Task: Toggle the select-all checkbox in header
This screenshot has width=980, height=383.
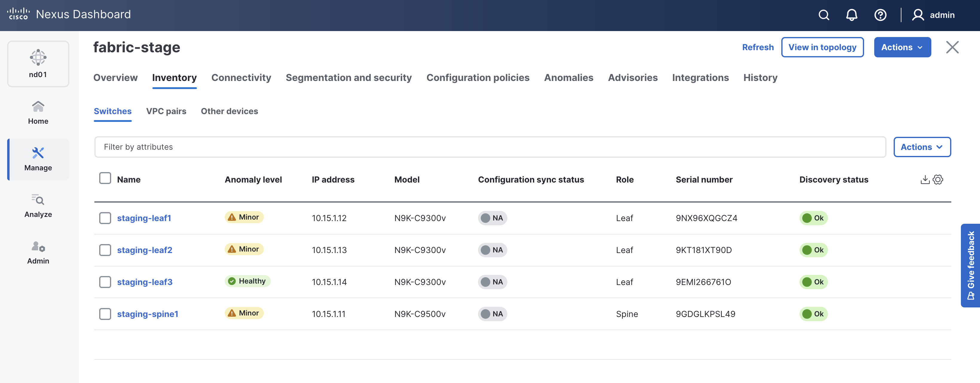Action: [x=105, y=178]
